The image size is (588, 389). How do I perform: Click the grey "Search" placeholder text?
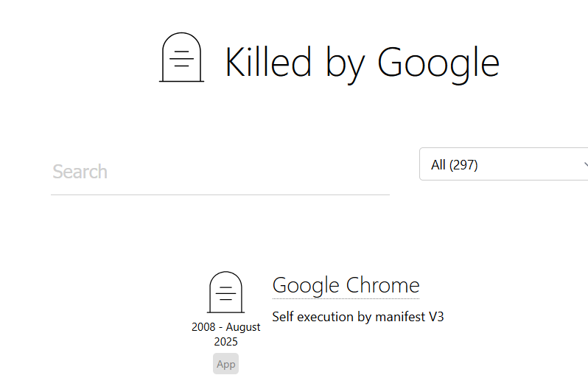(80, 172)
